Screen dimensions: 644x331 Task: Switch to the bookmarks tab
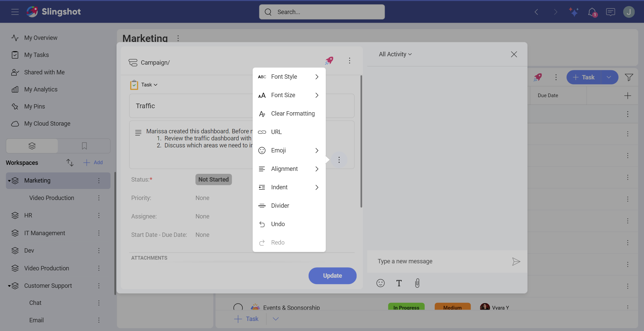84,146
